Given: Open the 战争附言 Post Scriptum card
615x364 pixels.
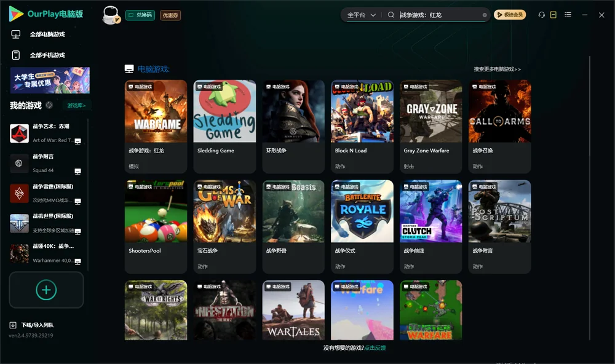Looking at the screenshot, I should click(499, 226).
